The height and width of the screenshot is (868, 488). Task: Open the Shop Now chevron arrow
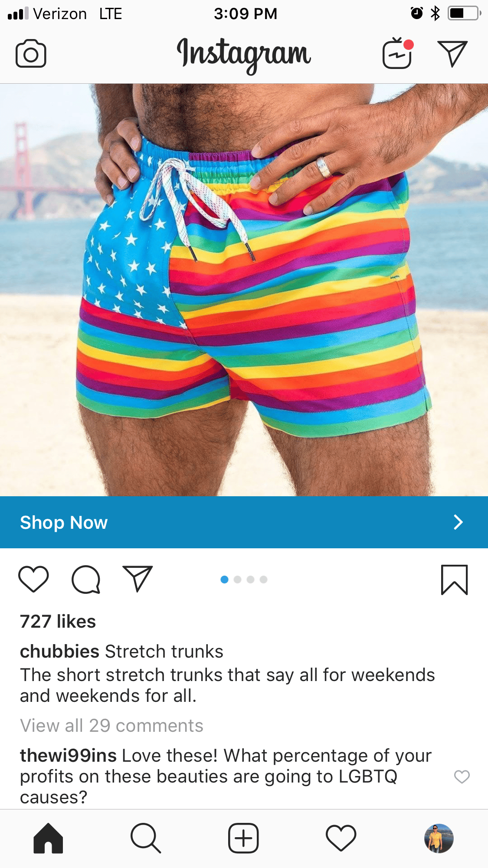458,522
